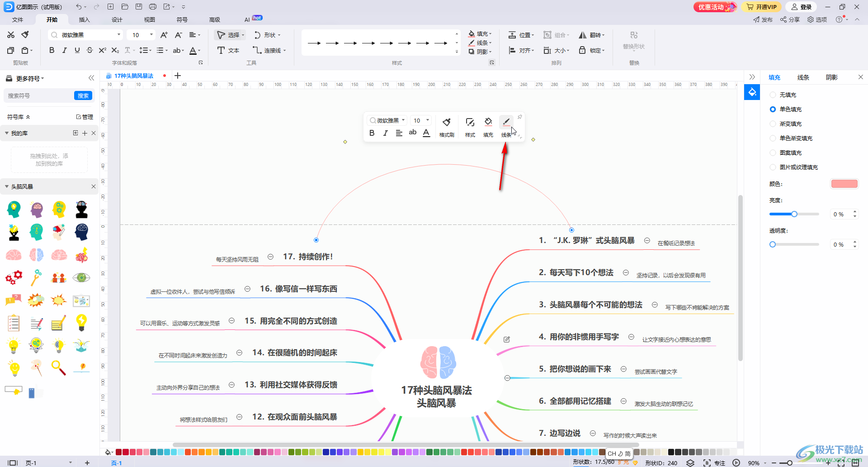Click the Cut scissors icon
868x467 pixels.
click(x=11, y=35)
